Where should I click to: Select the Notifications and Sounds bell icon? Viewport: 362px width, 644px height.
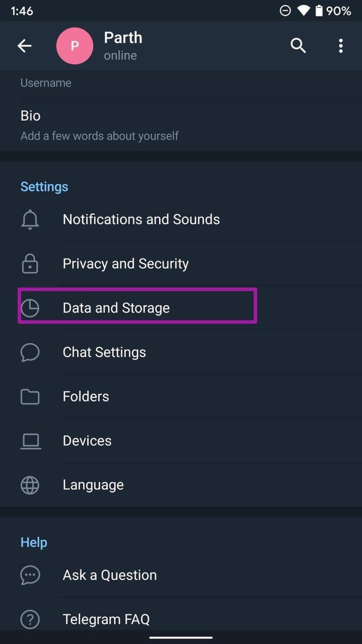30,219
